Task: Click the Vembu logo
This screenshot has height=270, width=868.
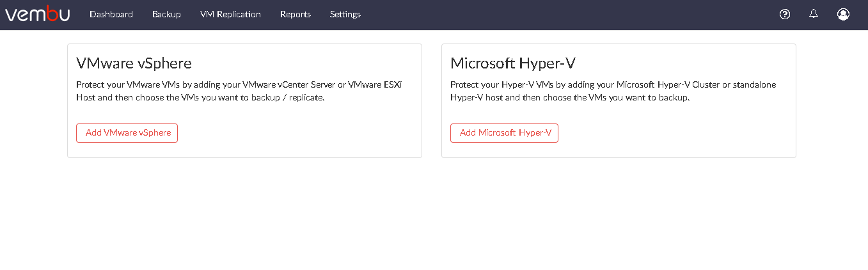Action: coord(38,14)
